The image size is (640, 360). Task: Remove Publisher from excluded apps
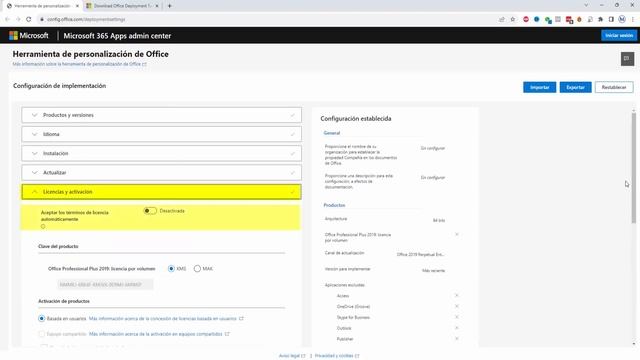coord(457,339)
